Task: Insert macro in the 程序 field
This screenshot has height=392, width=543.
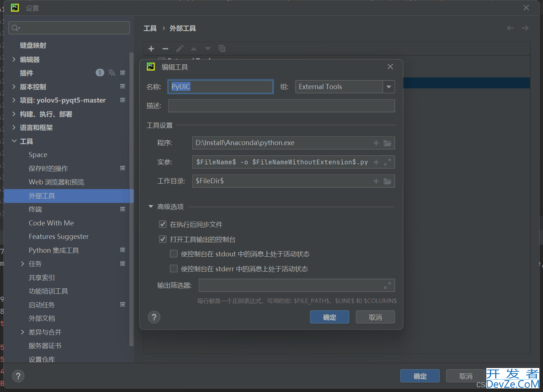Action: (376, 143)
